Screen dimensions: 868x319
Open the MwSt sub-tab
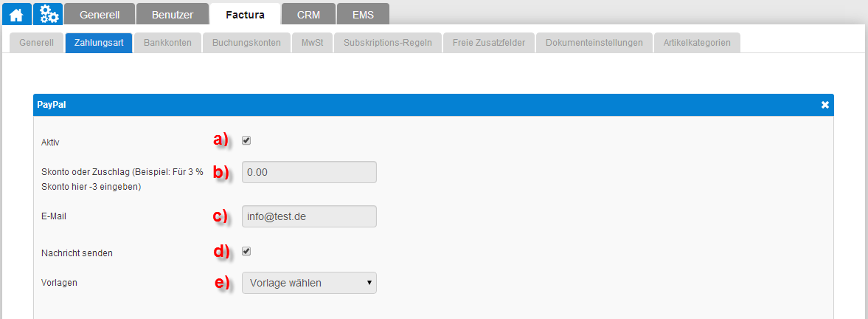[x=312, y=43]
